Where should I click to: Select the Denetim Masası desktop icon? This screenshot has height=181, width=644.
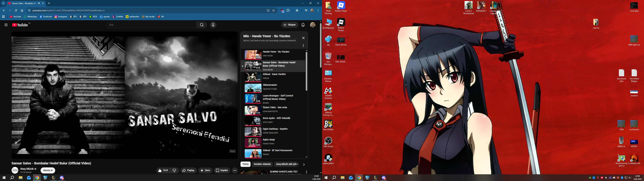[328, 76]
